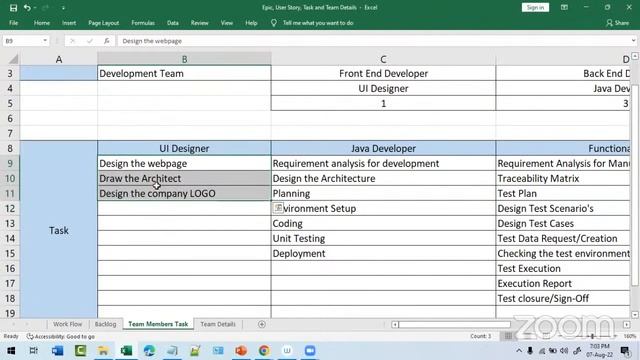This screenshot has height=360, width=640.
Task: Switch to the Insert ribbon tab
Action: 69,23
